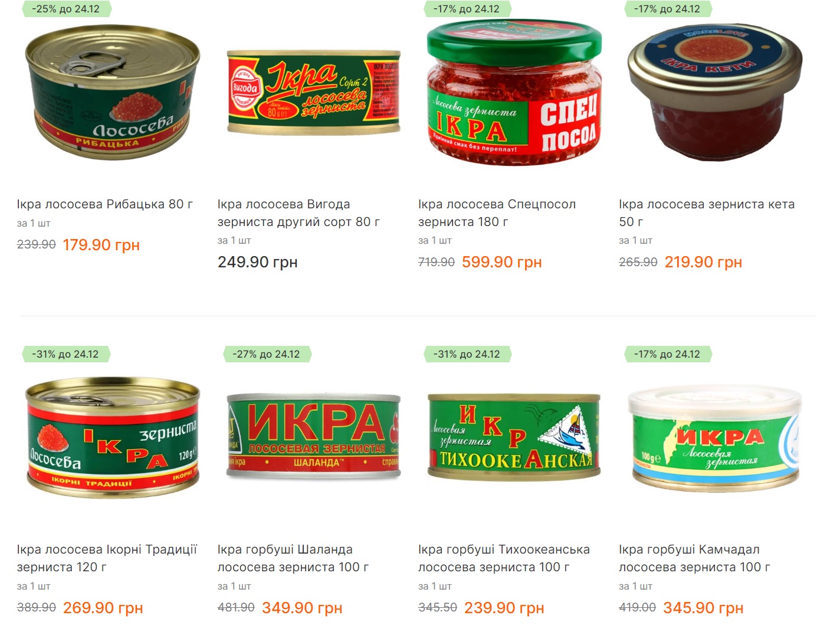Viewport: 840px width, 625px height.
Task: Open the Ікра лососева Вигода зерниста title
Action: click(x=298, y=213)
